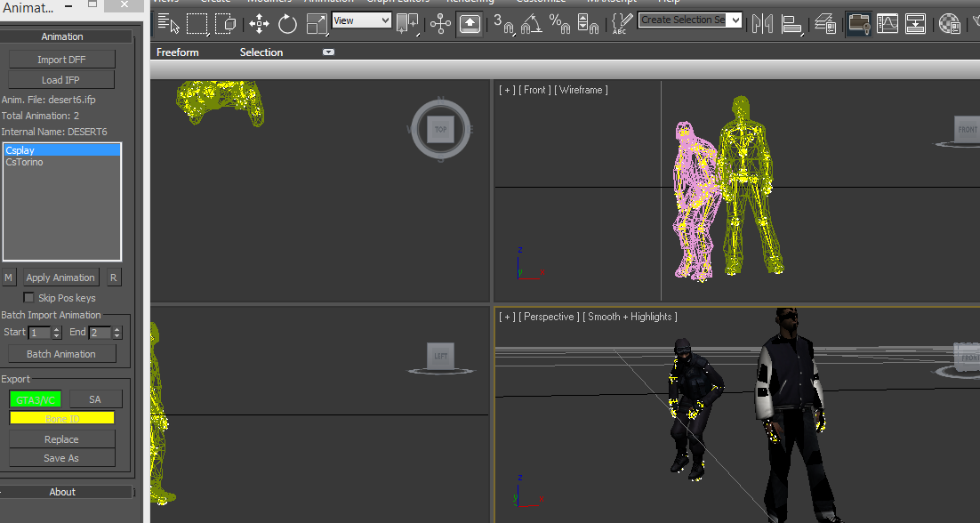Select Csplay in the animation list
The image size is (980, 523).
pos(62,150)
